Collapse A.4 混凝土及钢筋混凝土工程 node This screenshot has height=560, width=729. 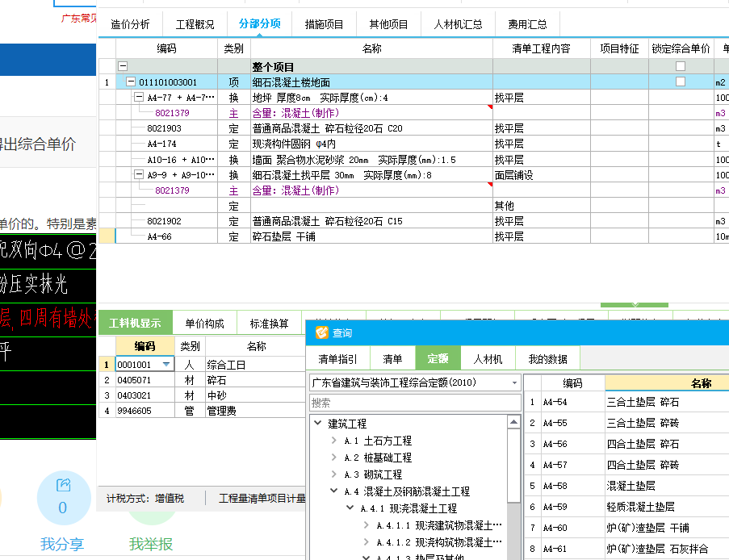[333, 491]
